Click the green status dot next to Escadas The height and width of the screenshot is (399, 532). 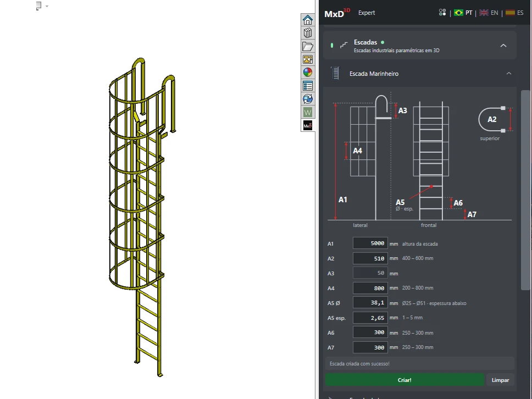point(383,42)
